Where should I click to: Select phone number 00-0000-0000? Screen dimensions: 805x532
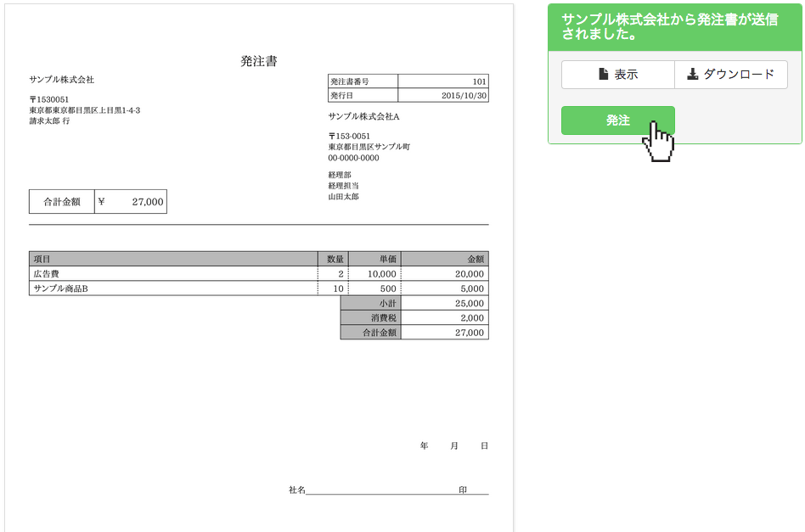(x=354, y=158)
